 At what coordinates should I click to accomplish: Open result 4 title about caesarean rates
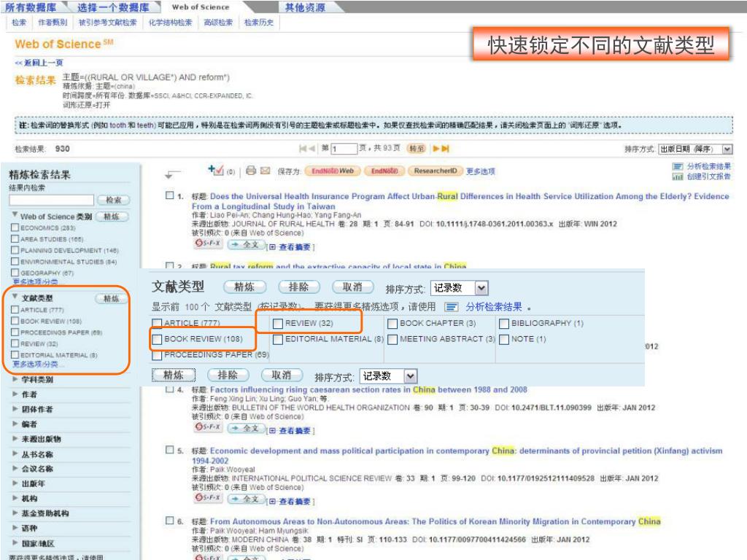(x=368, y=389)
